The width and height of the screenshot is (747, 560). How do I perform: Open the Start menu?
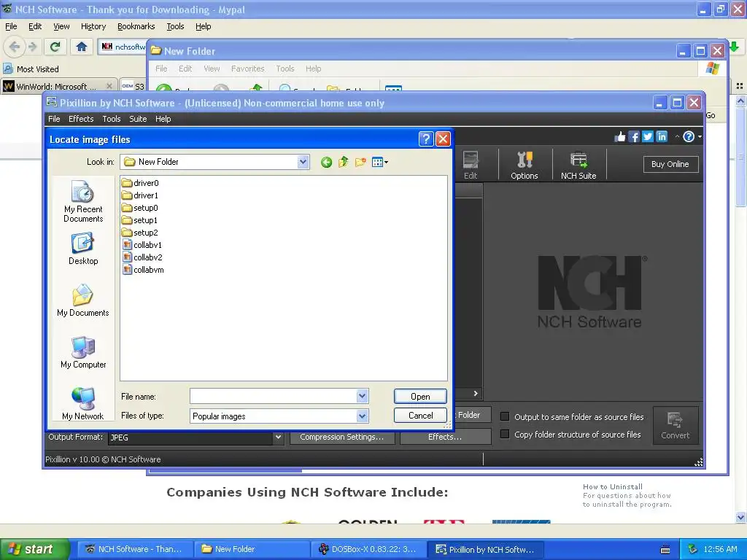[x=34, y=549]
